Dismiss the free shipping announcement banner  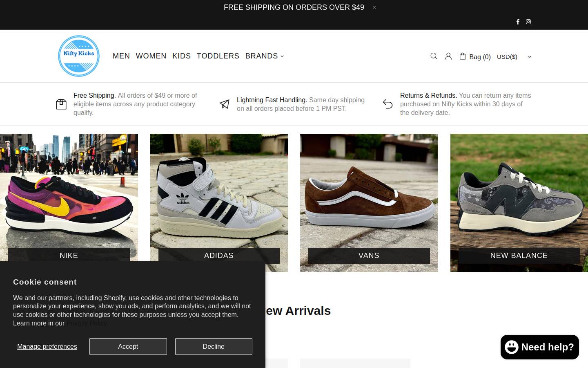pos(374,7)
